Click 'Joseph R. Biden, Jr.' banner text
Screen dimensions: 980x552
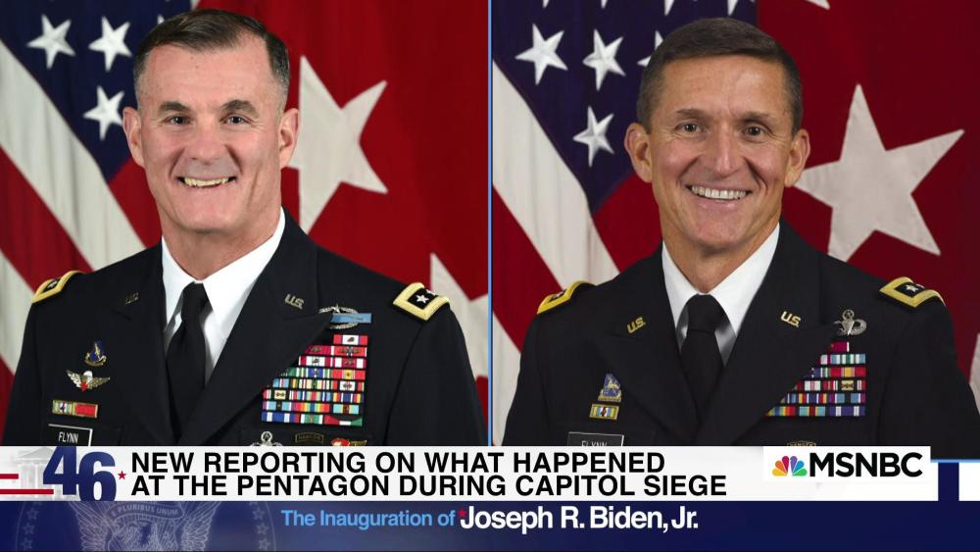(579, 519)
